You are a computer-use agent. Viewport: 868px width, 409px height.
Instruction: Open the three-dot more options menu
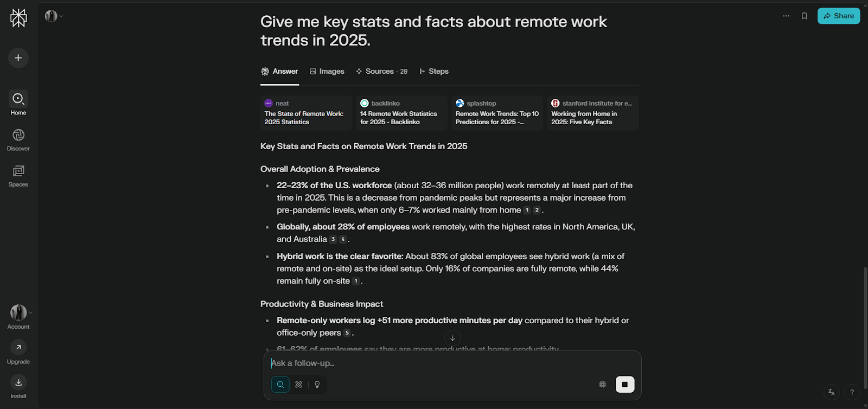(786, 16)
